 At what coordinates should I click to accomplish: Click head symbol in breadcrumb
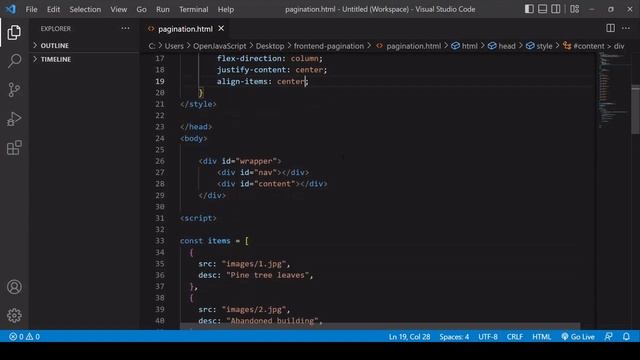click(502, 46)
